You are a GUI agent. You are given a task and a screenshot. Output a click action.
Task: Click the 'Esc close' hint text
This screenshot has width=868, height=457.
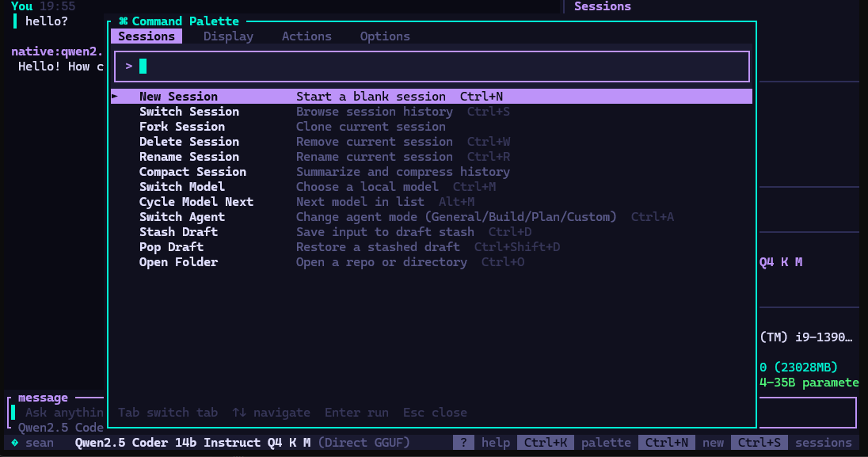(435, 413)
